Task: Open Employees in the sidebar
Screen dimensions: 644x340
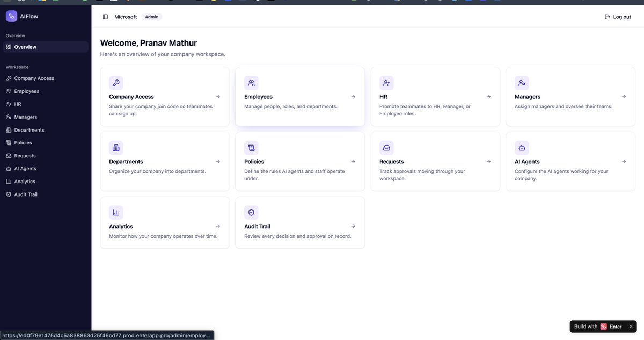Action: (x=45, y=91)
